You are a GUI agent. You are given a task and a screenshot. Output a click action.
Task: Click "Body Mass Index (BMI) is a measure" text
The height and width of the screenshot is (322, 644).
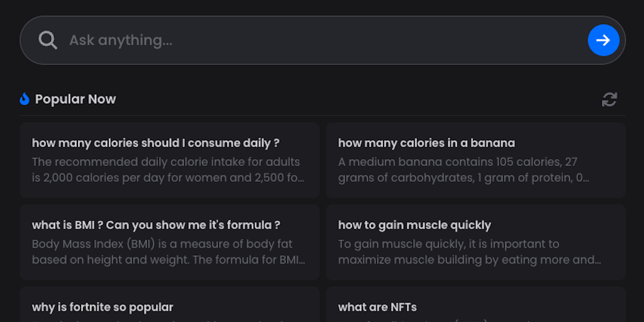tap(162, 244)
